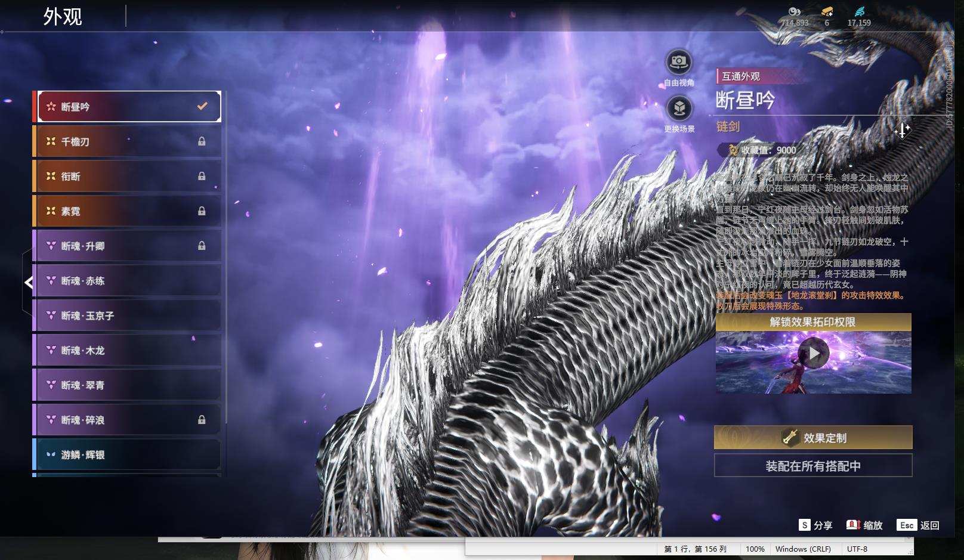Click the 外观 page title
The image size is (964, 560).
(63, 17)
